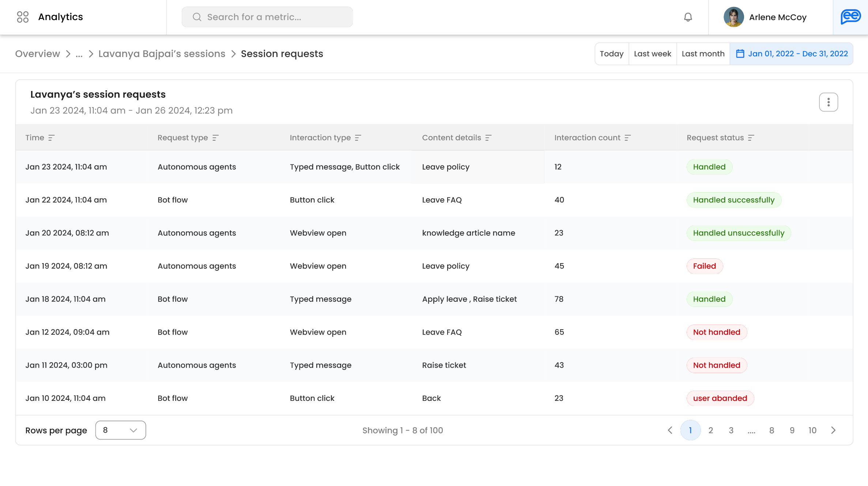
Task: Sort by Time column filter icon
Action: [x=52, y=138]
